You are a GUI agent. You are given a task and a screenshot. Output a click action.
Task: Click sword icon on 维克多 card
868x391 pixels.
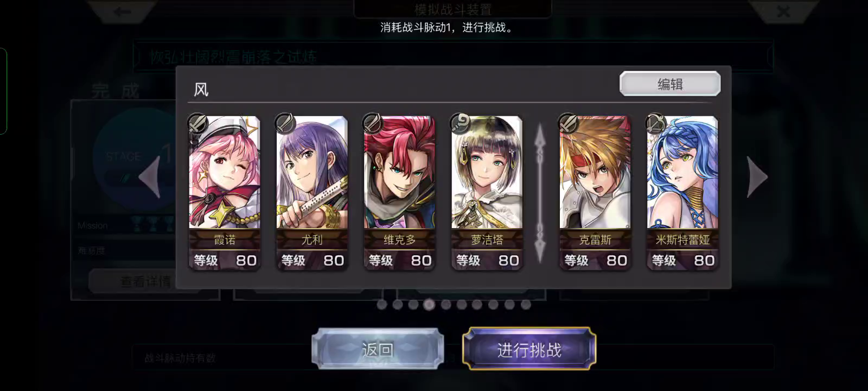pos(373,123)
